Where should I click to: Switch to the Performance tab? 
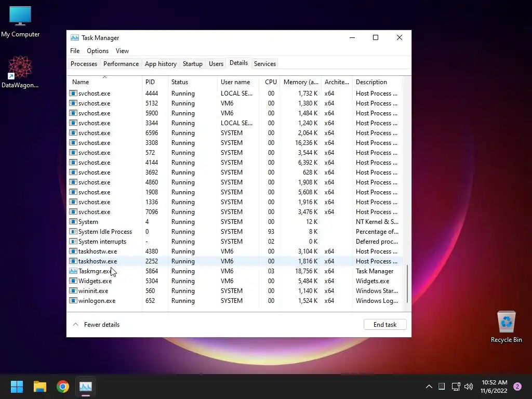(x=121, y=64)
